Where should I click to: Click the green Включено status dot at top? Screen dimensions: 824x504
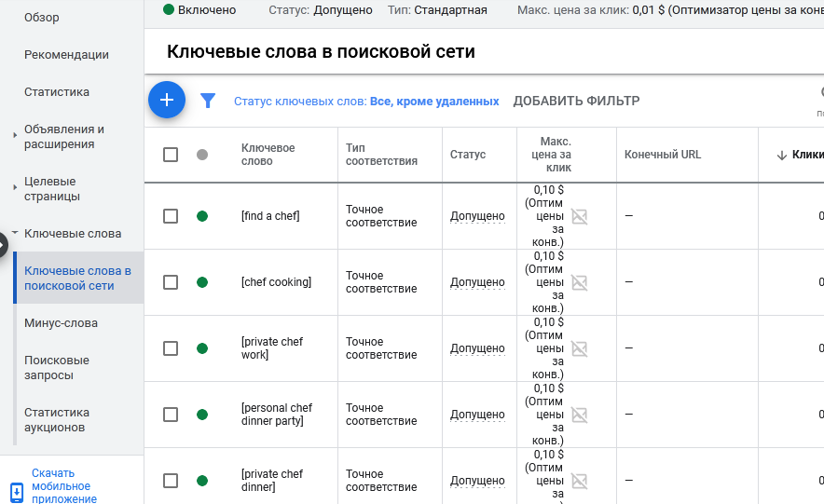click(169, 9)
